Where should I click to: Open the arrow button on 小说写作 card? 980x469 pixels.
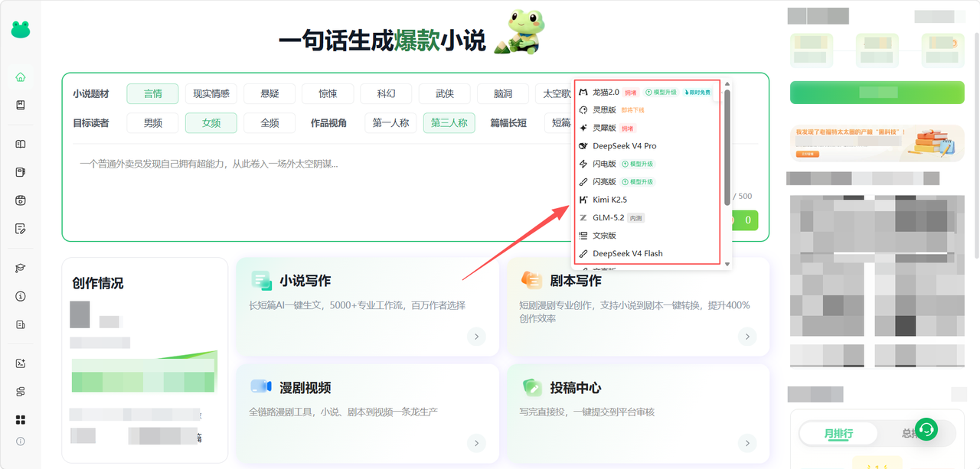pyautogui.click(x=476, y=336)
